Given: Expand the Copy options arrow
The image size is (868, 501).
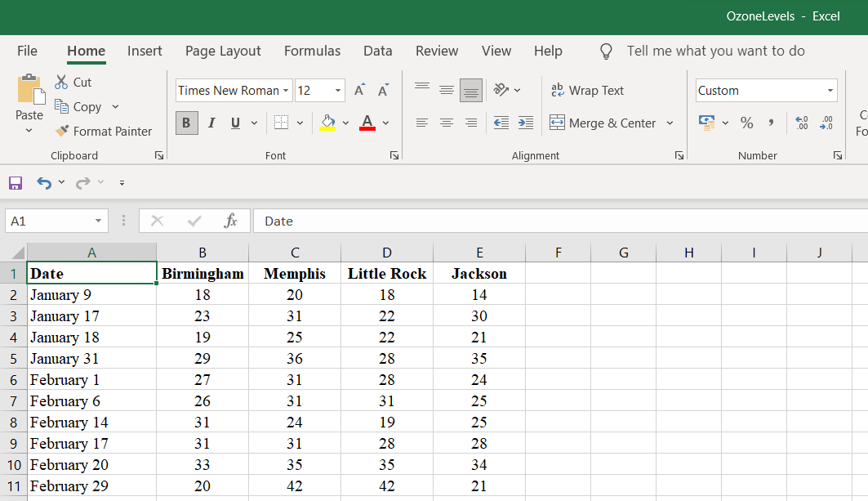Looking at the screenshot, I should click(x=115, y=106).
